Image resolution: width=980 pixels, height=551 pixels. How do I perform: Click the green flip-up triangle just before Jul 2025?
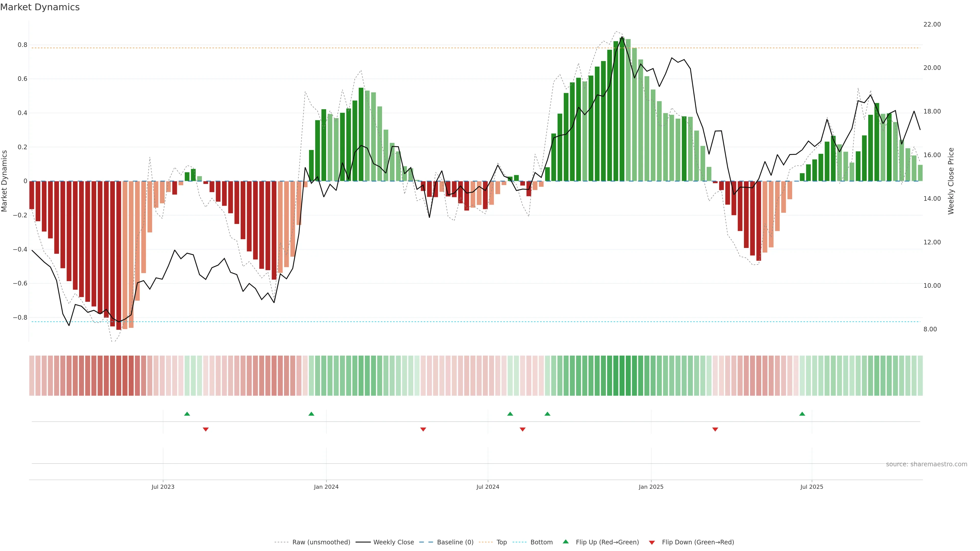[802, 414]
